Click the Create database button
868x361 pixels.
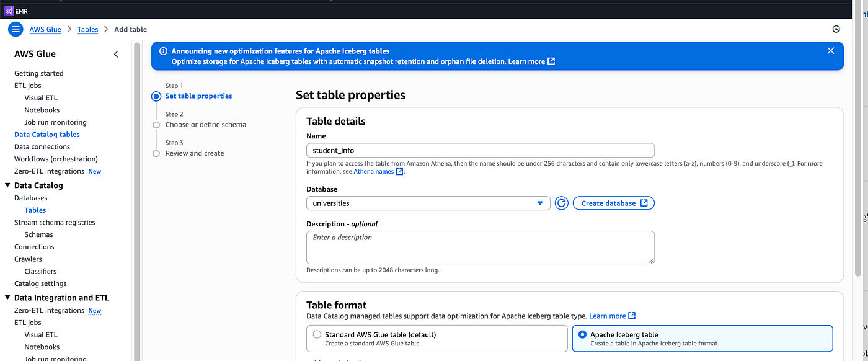(x=614, y=203)
